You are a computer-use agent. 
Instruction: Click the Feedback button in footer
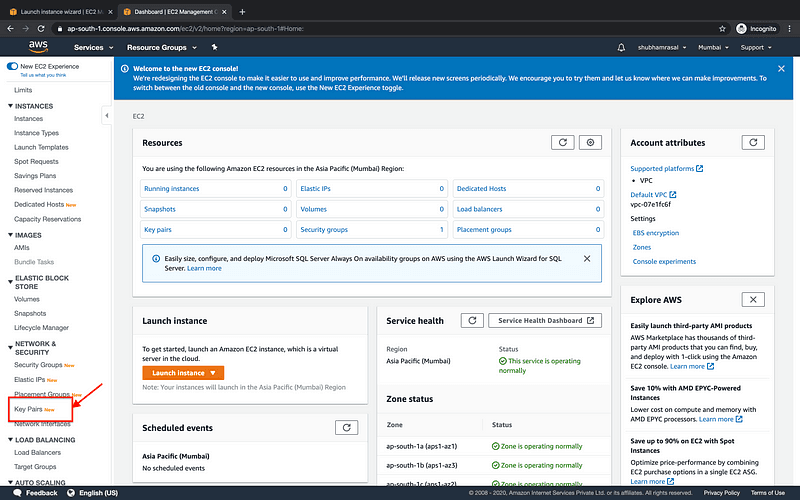(x=35, y=493)
